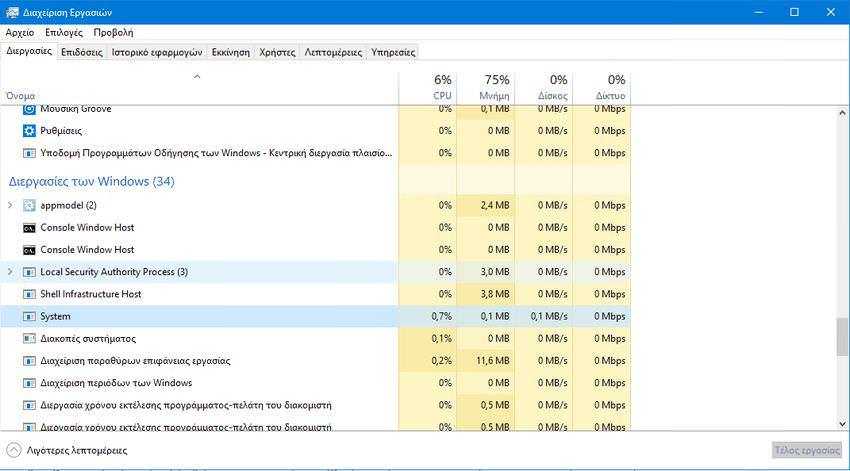Viewport: 850px width, 471px height.
Task: Click the 3,0 MB memory value
Action: click(494, 272)
